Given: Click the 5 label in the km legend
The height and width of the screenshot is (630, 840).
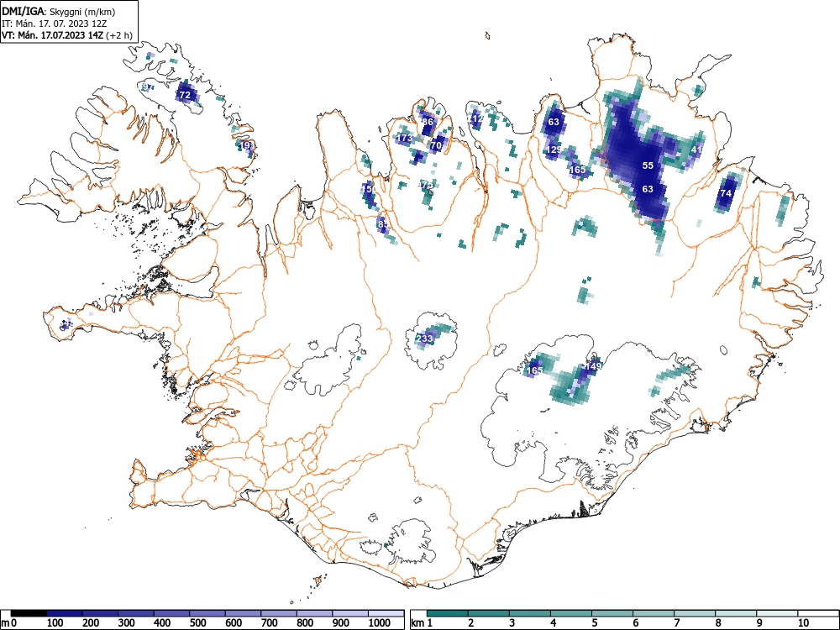Looking at the screenshot, I should 595,623.
